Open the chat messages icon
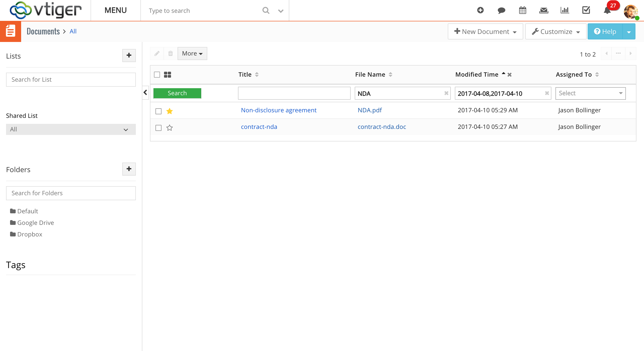 pyautogui.click(x=501, y=10)
